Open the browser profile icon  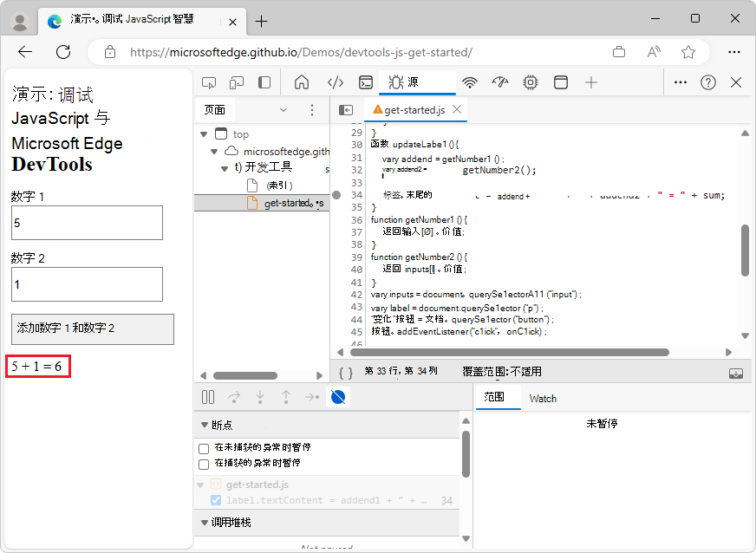(x=20, y=21)
